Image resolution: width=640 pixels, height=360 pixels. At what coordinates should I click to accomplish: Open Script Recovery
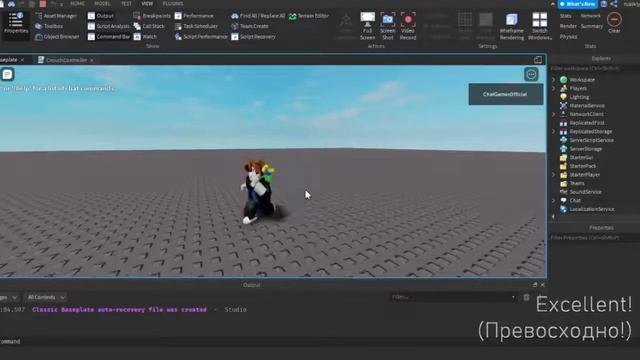click(253, 37)
